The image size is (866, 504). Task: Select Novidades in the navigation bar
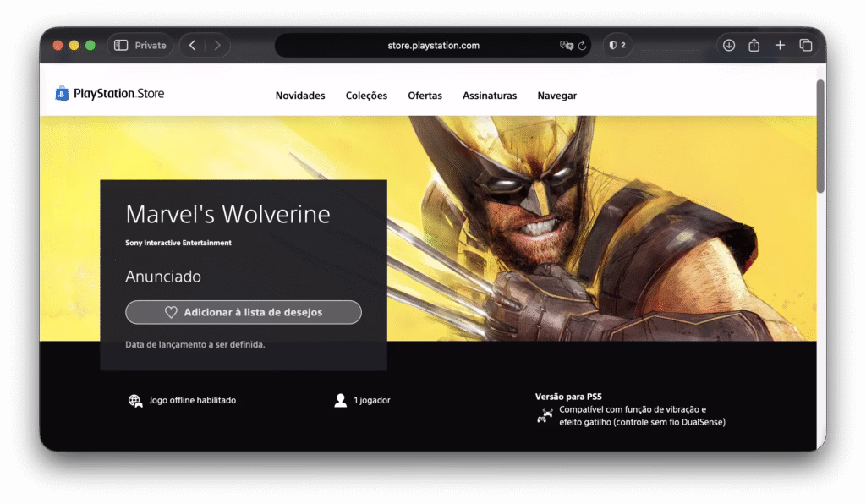tap(300, 96)
